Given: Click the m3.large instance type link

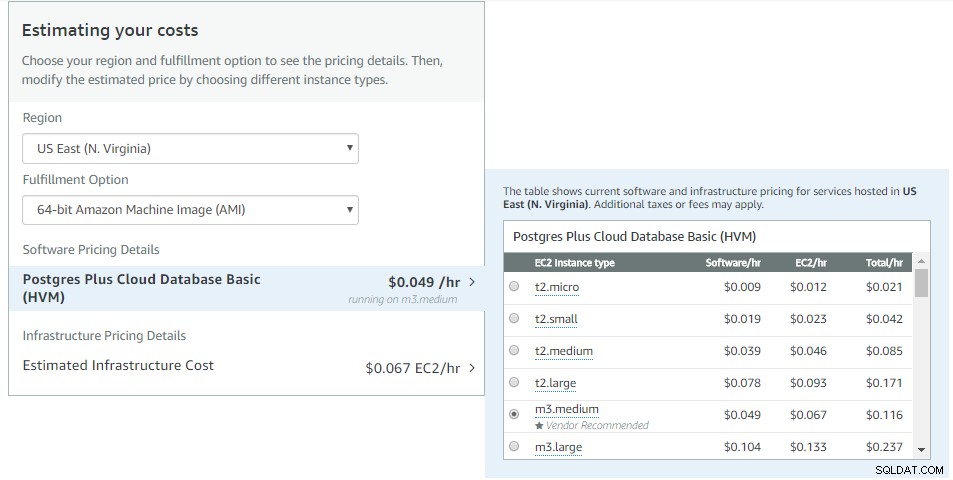Looking at the screenshot, I should point(559,448).
